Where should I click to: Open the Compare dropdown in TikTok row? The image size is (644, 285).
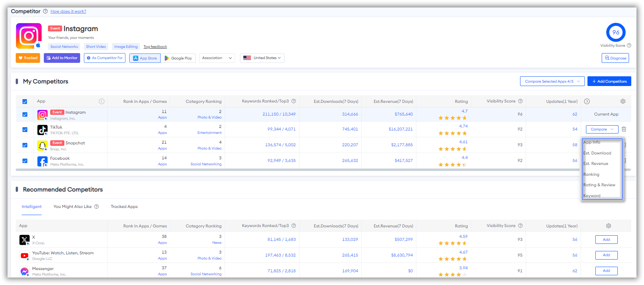pyautogui.click(x=602, y=129)
